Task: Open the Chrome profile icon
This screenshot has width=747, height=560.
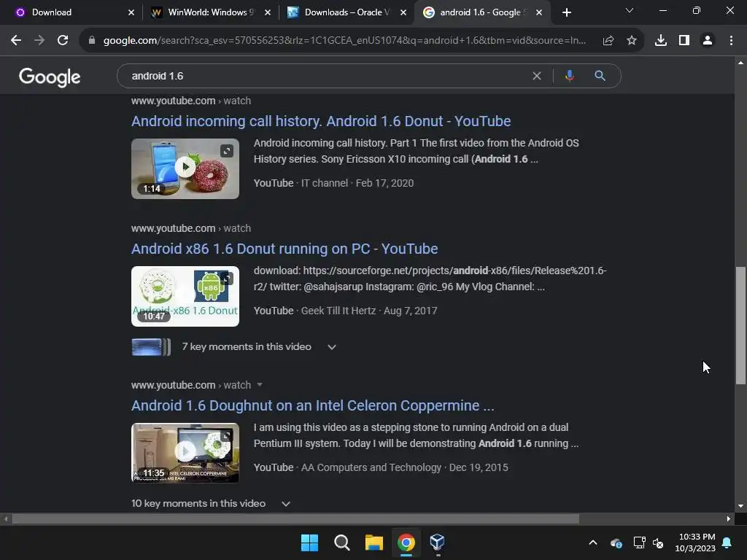Action: (708, 41)
